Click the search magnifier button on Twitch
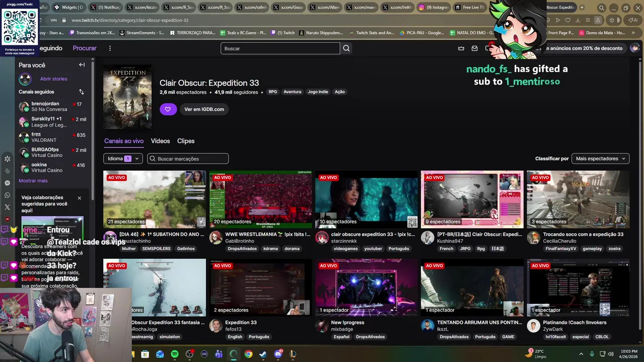This screenshot has width=644, height=362. coord(346,48)
